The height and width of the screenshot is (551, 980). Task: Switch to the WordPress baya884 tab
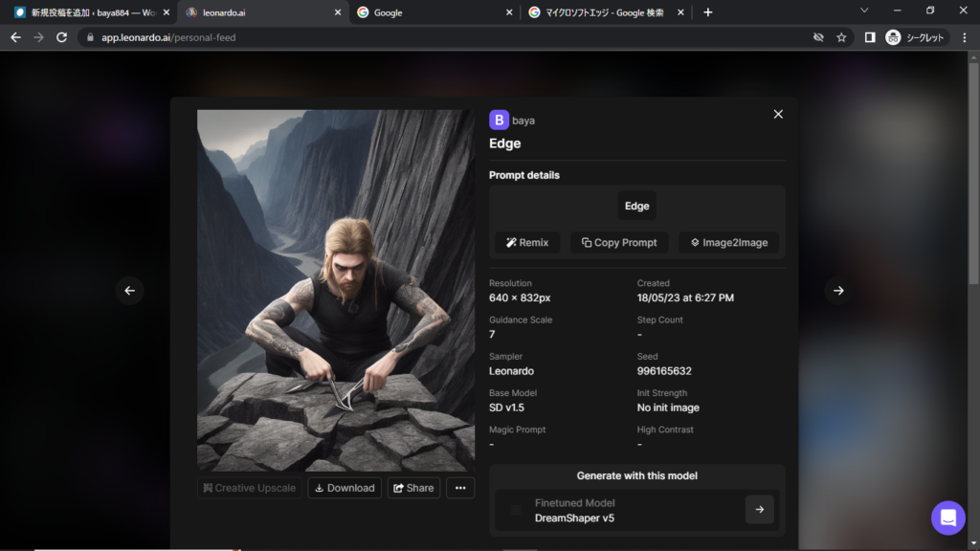[86, 12]
